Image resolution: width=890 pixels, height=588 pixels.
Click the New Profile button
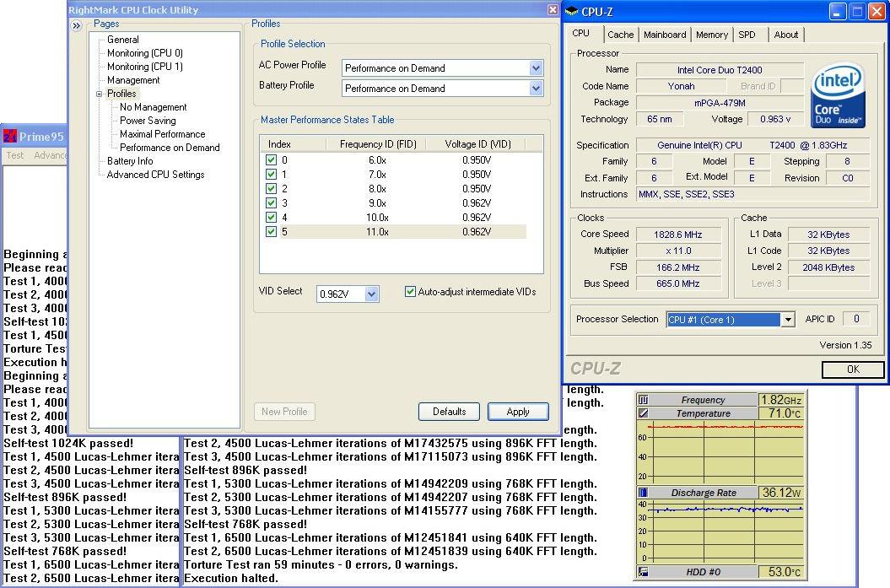284,412
